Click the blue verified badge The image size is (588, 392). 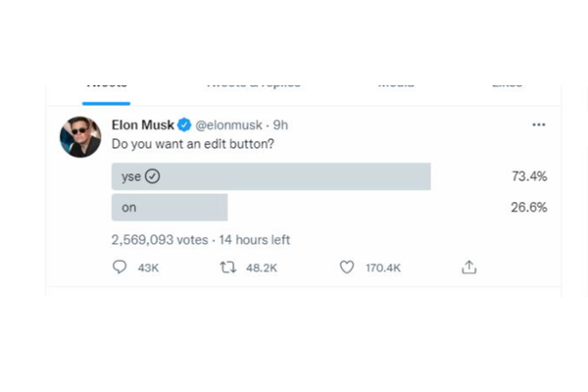pyautogui.click(x=183, y=125)
